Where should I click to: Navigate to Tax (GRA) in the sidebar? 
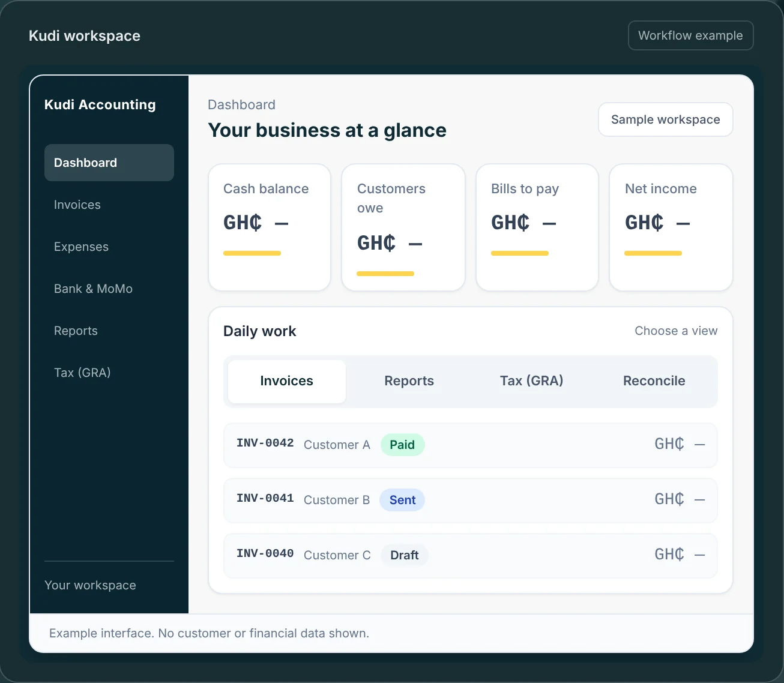click(109, 373)
